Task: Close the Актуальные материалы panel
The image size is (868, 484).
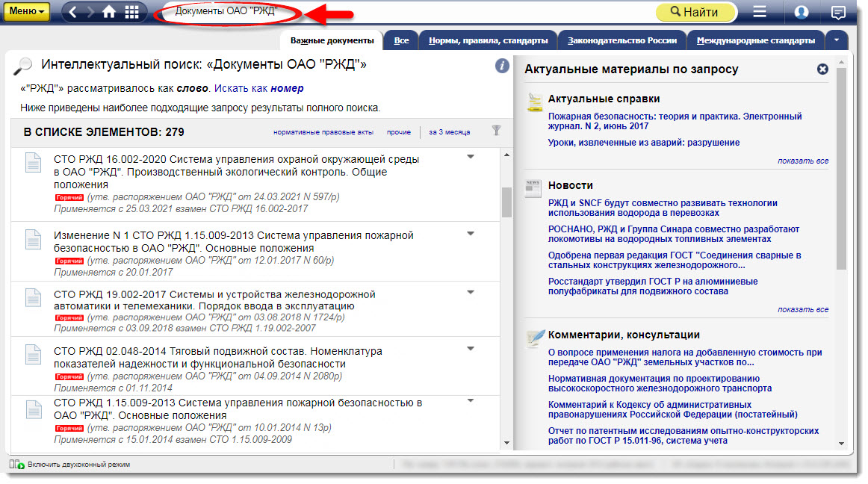Action: coord(822,69)
